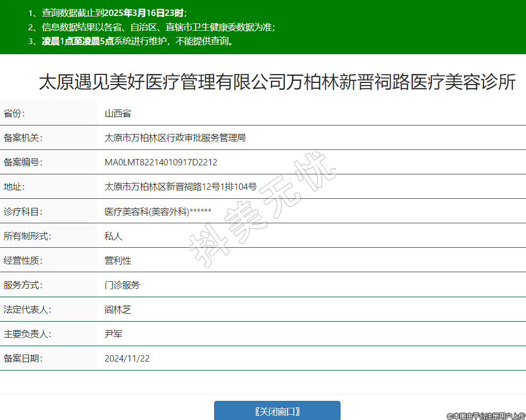Click the 备案编号 field label

[x=23, y=162]
